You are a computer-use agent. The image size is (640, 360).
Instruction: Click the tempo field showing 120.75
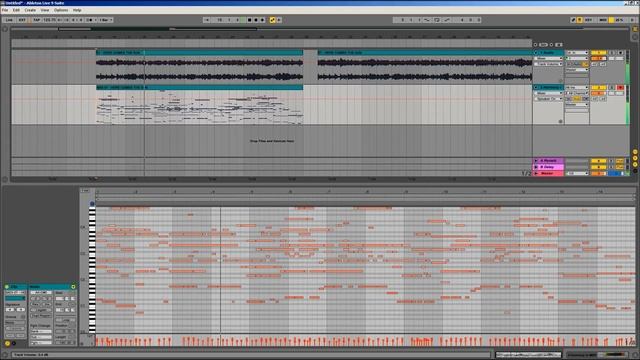click(49, 20)
